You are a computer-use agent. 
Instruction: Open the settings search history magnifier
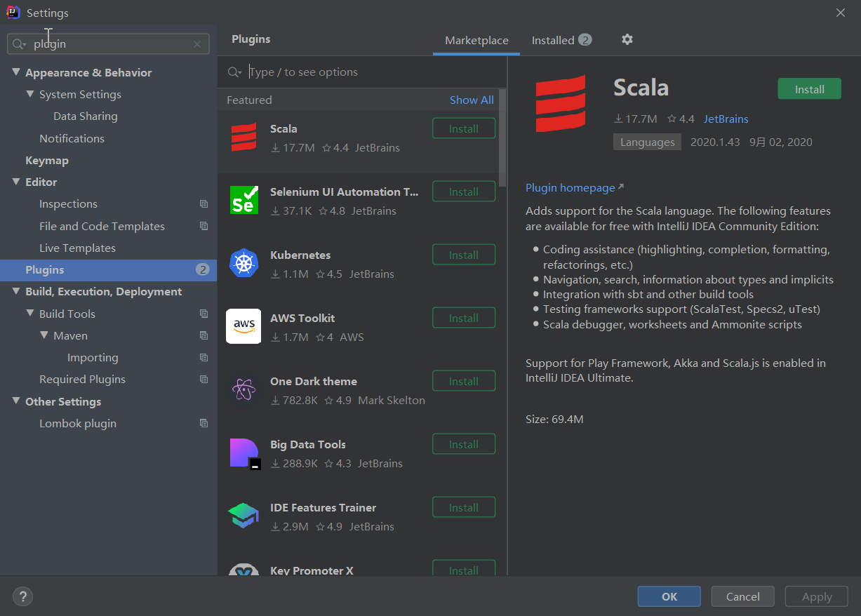point(19,44)
